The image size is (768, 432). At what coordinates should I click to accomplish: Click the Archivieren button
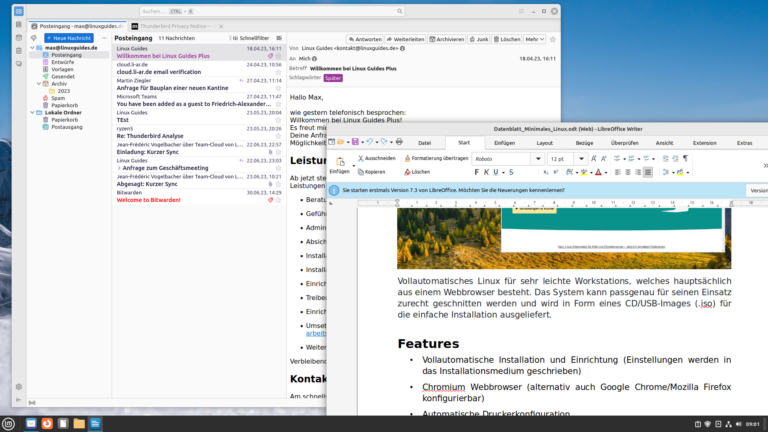click(x=447, y=39)
